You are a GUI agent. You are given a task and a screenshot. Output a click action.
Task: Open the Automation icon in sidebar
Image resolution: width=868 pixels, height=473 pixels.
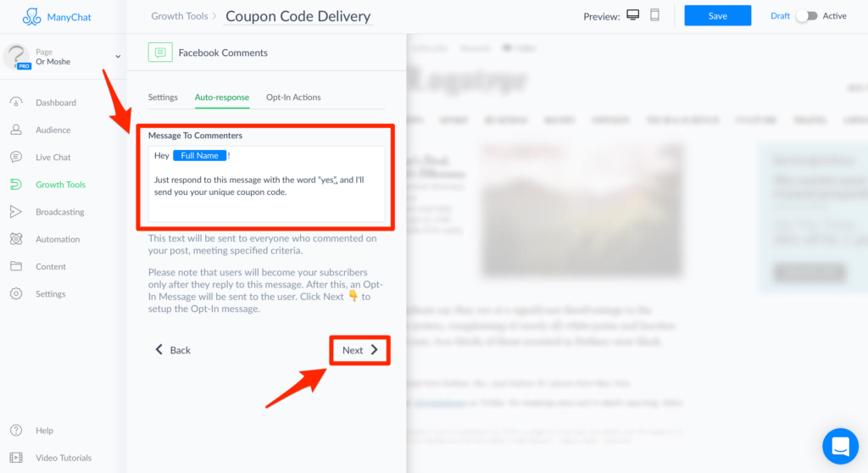pos(16,239)
